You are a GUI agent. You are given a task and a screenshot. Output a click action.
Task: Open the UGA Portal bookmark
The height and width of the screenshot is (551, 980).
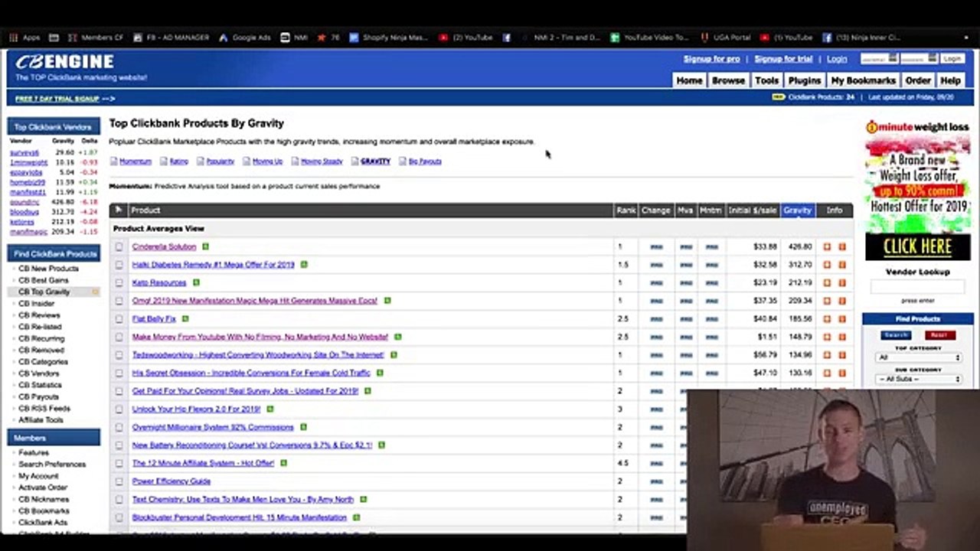click(725, 37)
